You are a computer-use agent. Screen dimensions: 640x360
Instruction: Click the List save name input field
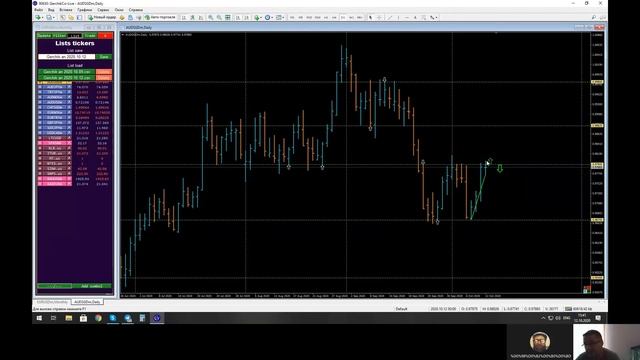coord(67,57)
